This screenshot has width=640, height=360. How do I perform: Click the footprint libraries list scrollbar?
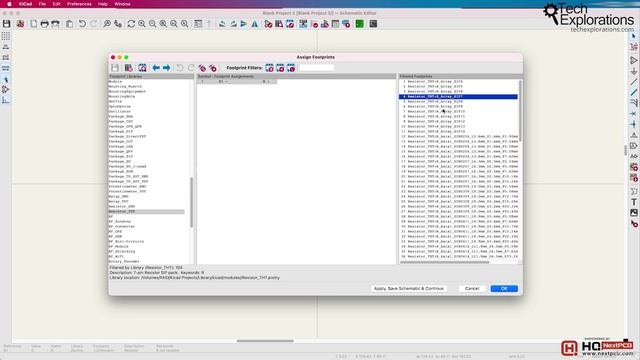tap(191, 202)
